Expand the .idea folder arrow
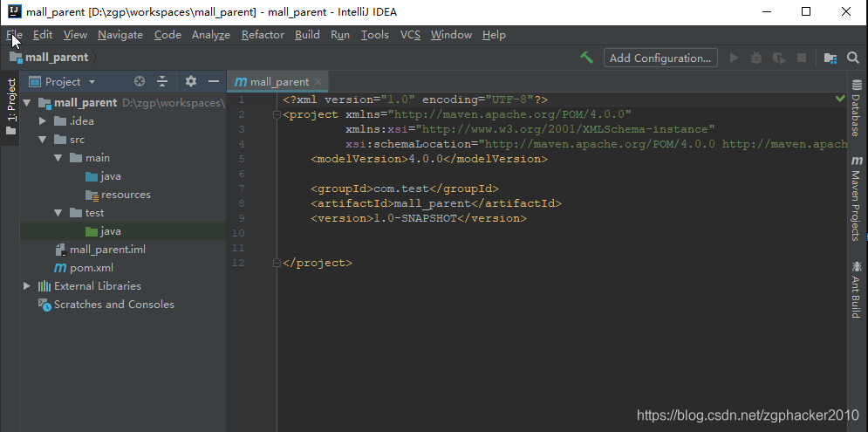This screenshot has width=868, height=432. point(43,121)
